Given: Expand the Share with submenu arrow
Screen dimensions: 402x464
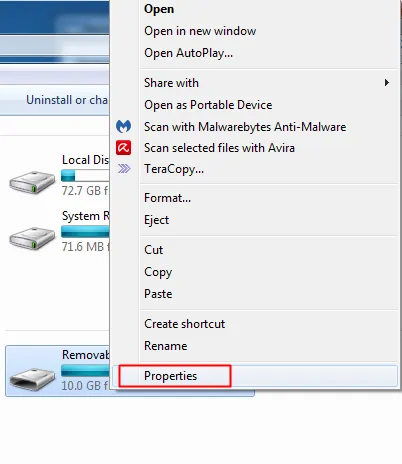Looking at the screenshot, I should click(386, 83).
